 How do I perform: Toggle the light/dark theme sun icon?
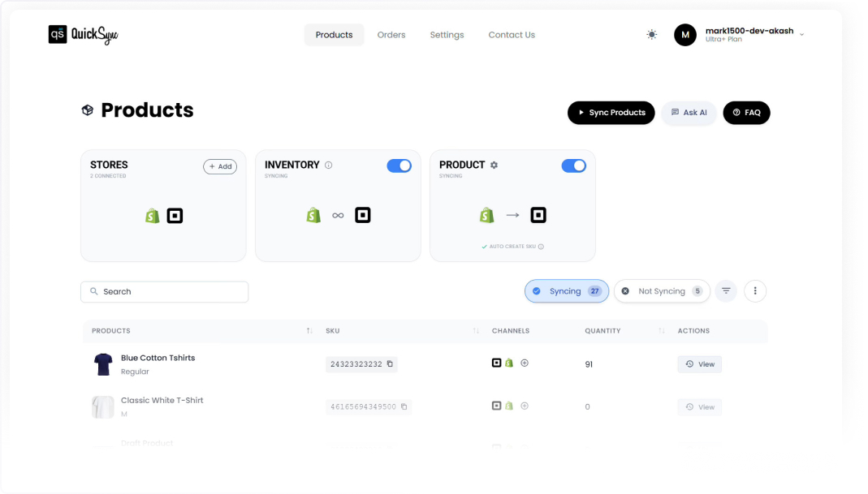(x=651, y=35)
